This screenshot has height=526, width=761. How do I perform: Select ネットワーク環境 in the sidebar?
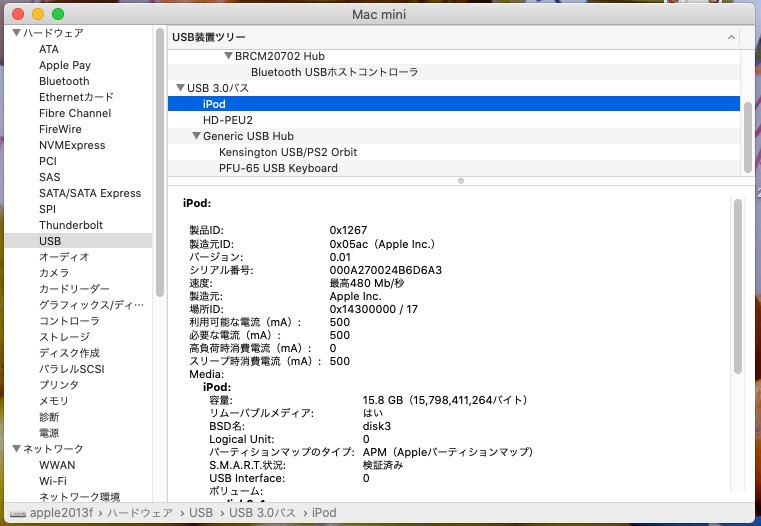pos(79,496)
